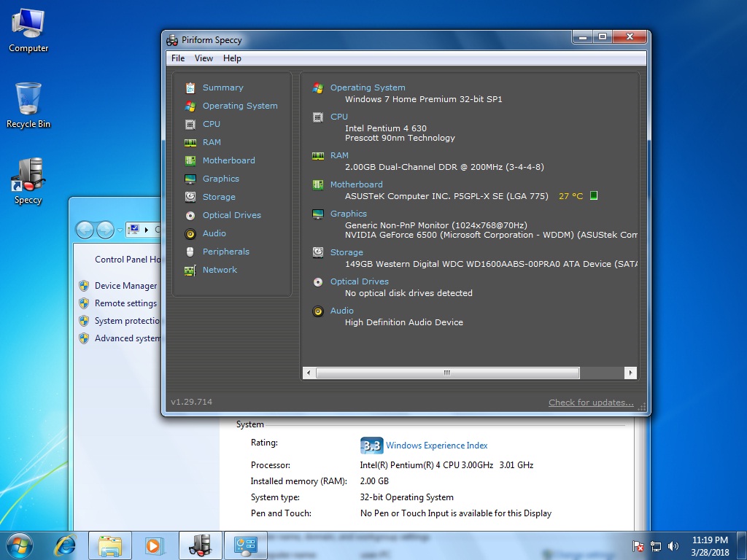Screen dimensions: 747x560
Task: Click the right arrow of horizontal scrollbar
Action: tap(630, 373)
